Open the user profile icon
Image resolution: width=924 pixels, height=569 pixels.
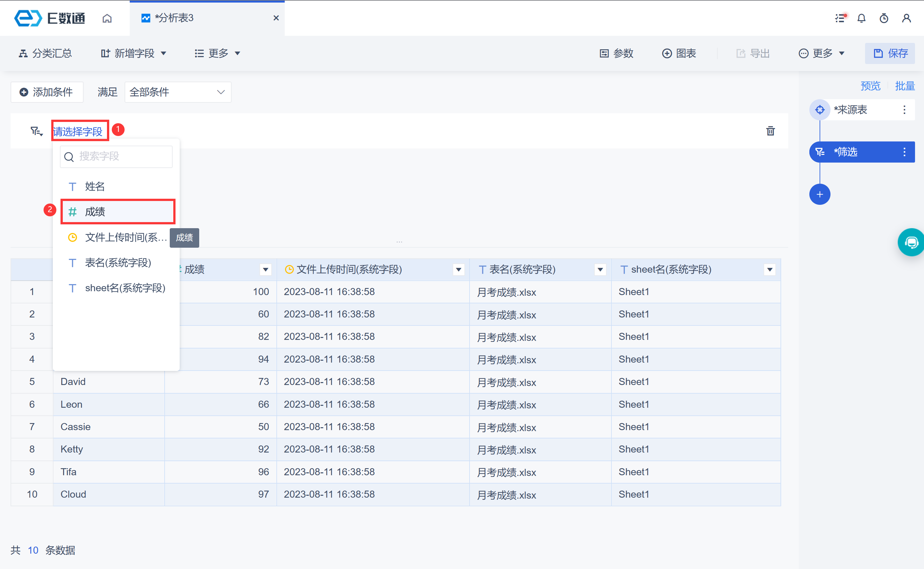[906, 18]
